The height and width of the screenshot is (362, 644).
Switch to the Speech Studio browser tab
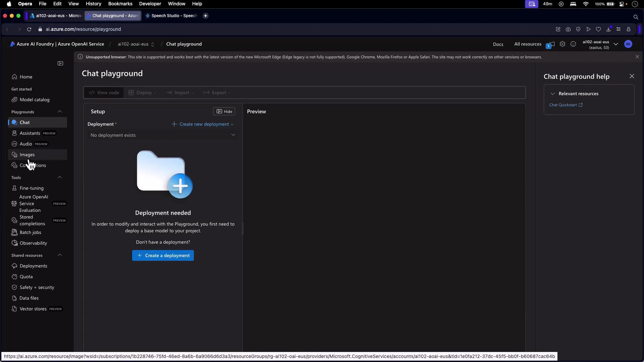[x=171, y=15]
